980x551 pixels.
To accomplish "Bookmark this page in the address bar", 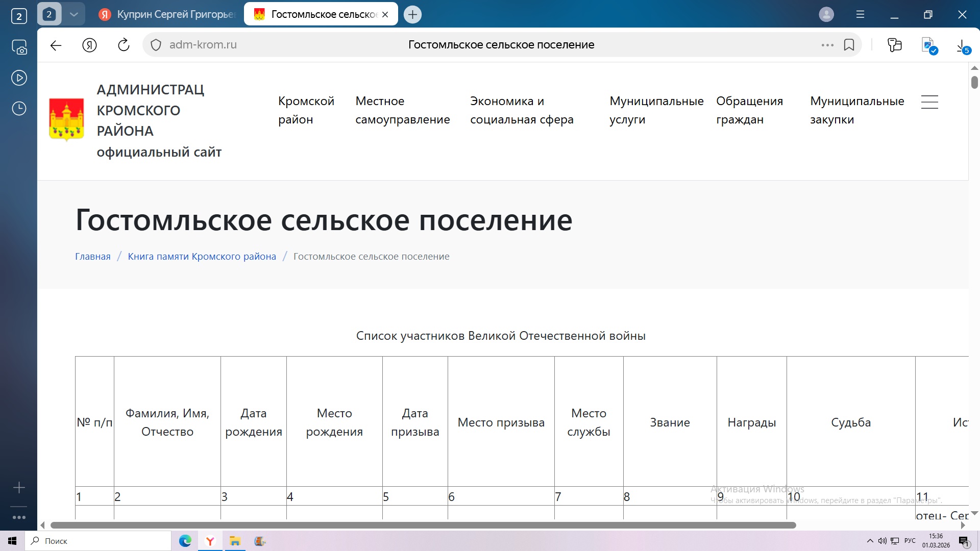I will click(849, 45).
